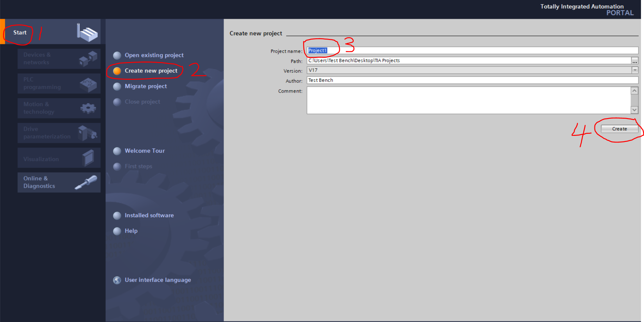Viewport: 644px width, 322px height.
Task: Click the Devices & networks icon
Action: coord(88,58)
